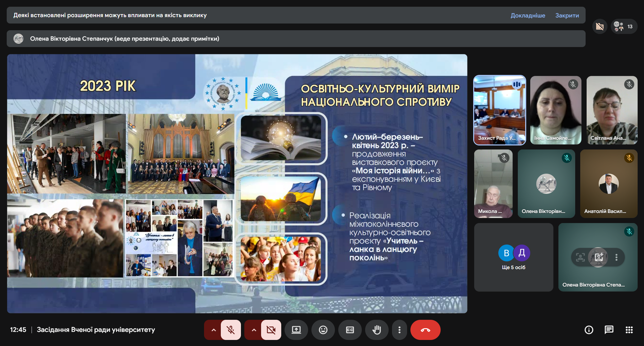Viewport: 644px width, 346px height.
Task: Unmute the microphone
Action: coord(231,330)
